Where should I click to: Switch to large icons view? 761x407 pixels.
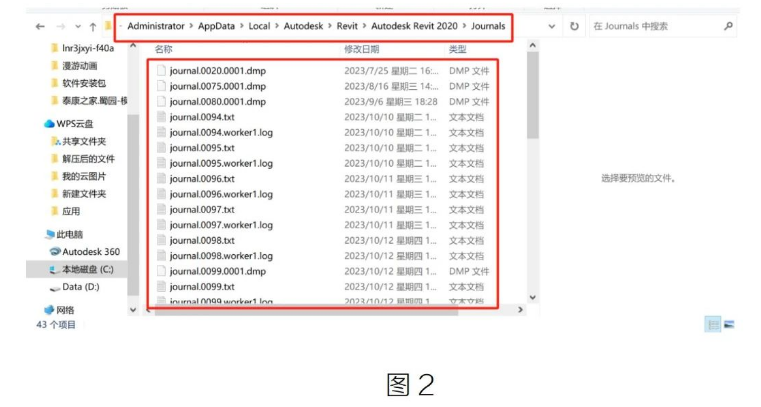[x=728, y=324]
